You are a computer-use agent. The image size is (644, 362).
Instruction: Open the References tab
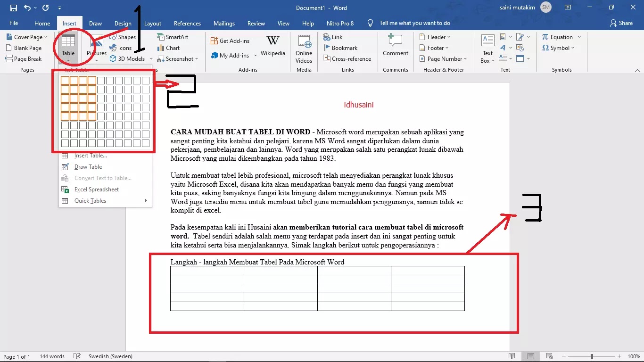pyautogui.click(x=187, y=23)
